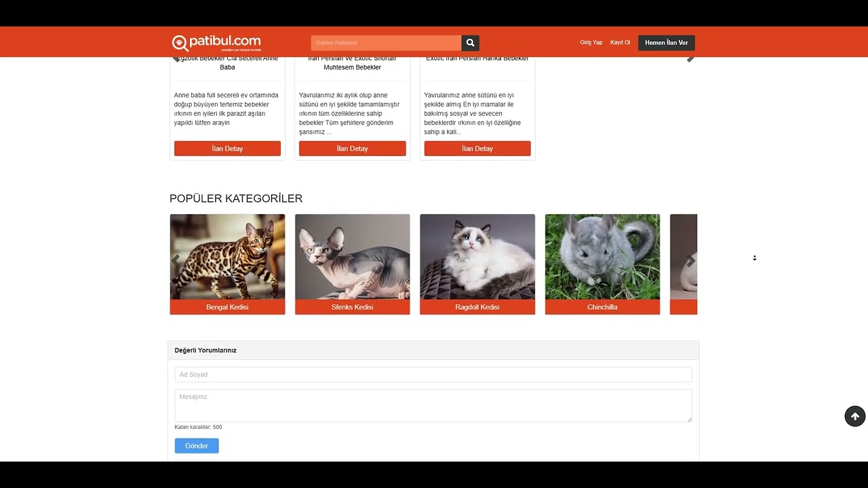The image size is (868, 488).
Task: Focus the Mesajınız text area
Action: pos(433,405)
